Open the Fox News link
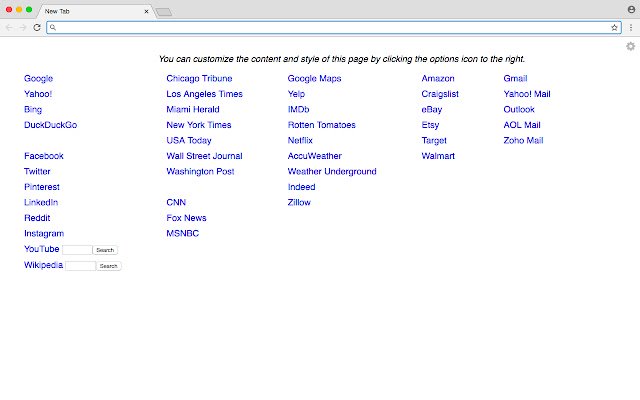 pos(186,218)
